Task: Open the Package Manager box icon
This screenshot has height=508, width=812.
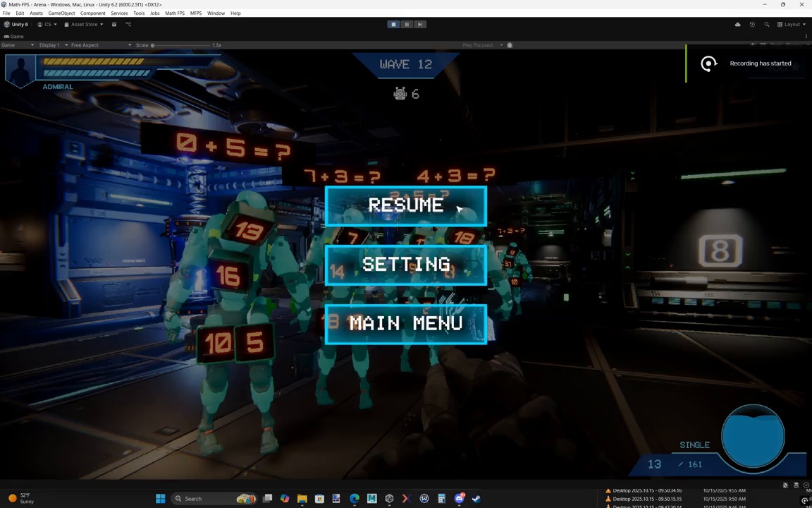Action: tap(114, 25)
